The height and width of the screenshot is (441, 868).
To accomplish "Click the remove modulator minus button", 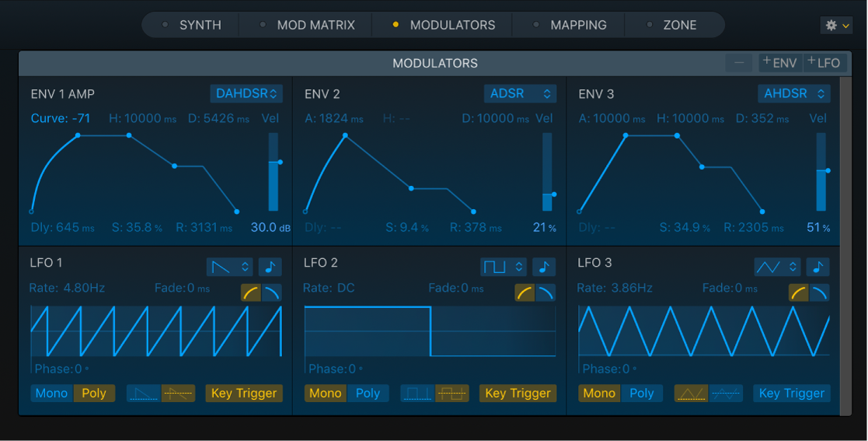I will click(x=739, y=62).
